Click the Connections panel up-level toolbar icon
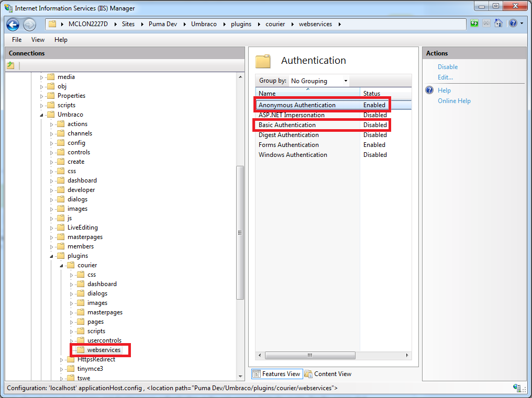This screenshot has width=532, height=398. tap(11, 65)
